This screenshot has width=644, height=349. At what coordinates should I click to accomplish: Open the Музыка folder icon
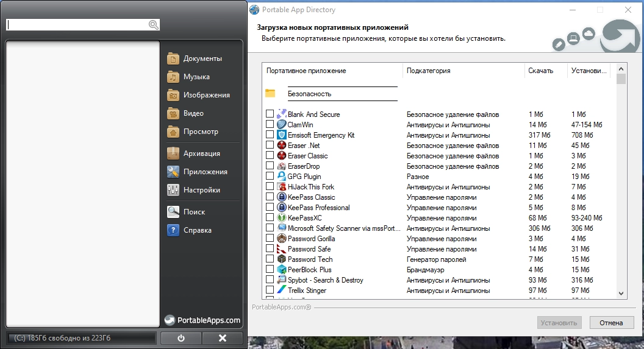click(173, 77)
